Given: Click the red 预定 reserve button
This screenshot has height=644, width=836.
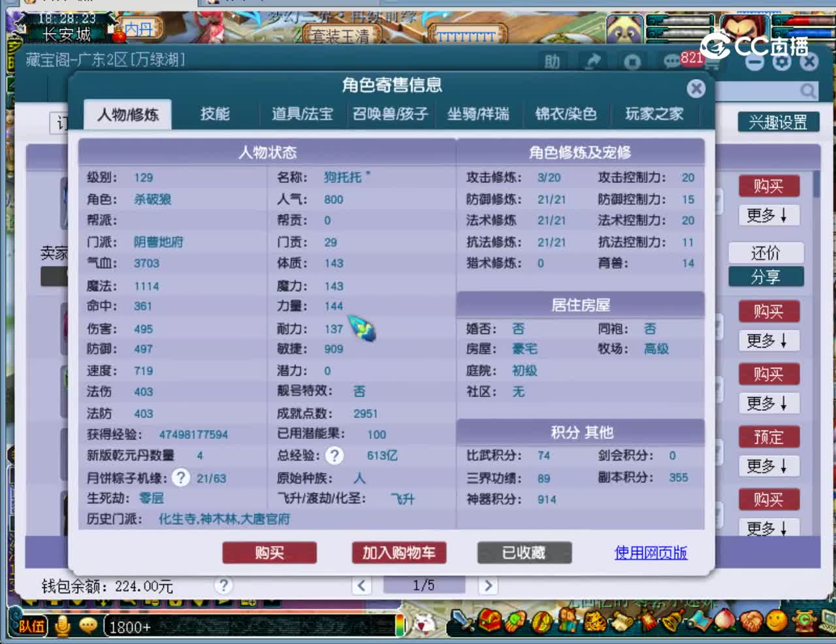Looking at the screenshot, I should [x=768, y=437].
